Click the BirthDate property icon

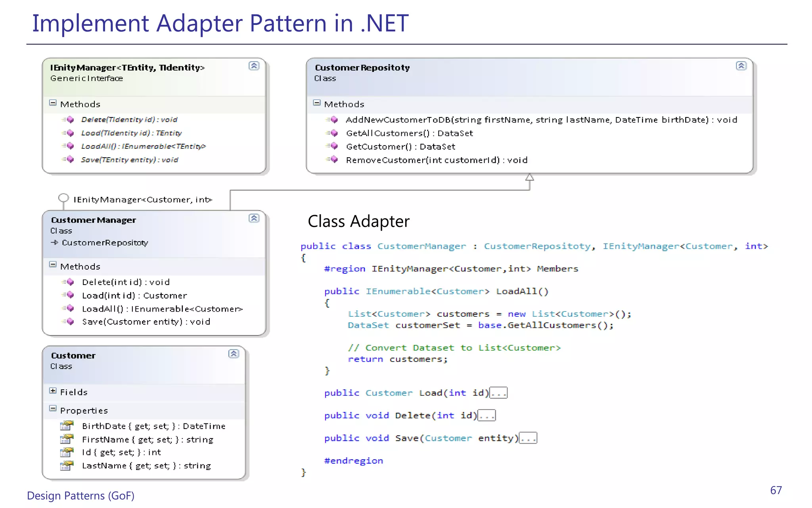click(x=67, y=426)
